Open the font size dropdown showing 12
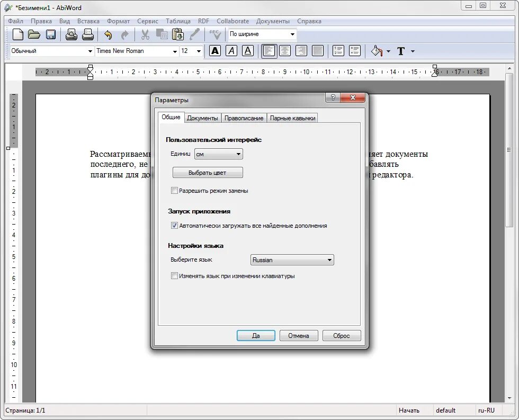 coord(191,51)
